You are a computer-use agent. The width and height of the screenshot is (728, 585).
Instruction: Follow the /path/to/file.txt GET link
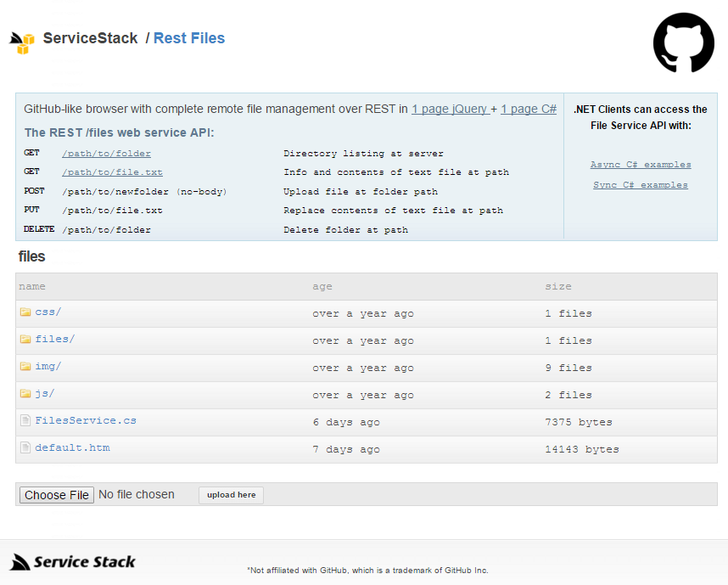pyautogui.click(x=112, y=172)
